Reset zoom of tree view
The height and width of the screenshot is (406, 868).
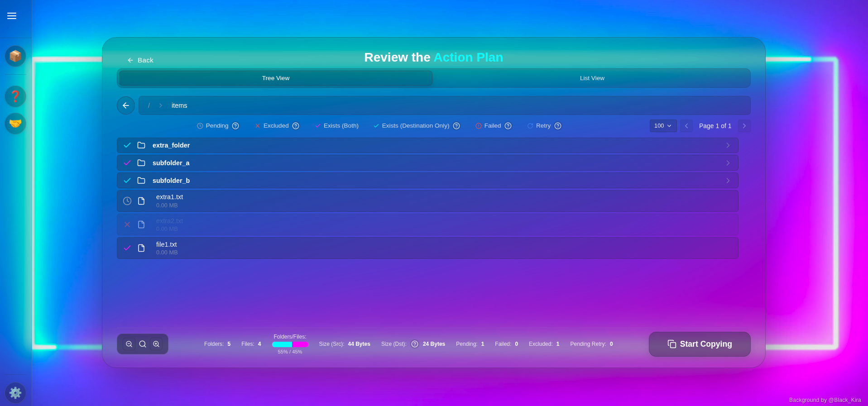tap(143, 344)
